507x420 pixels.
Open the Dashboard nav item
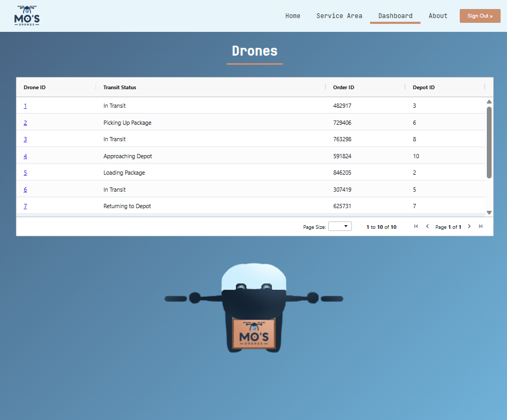[x=395, y=16]
